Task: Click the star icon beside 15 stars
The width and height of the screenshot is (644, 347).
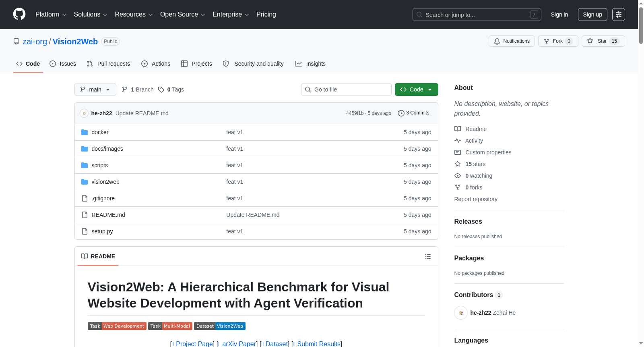Action: point(458,164)
